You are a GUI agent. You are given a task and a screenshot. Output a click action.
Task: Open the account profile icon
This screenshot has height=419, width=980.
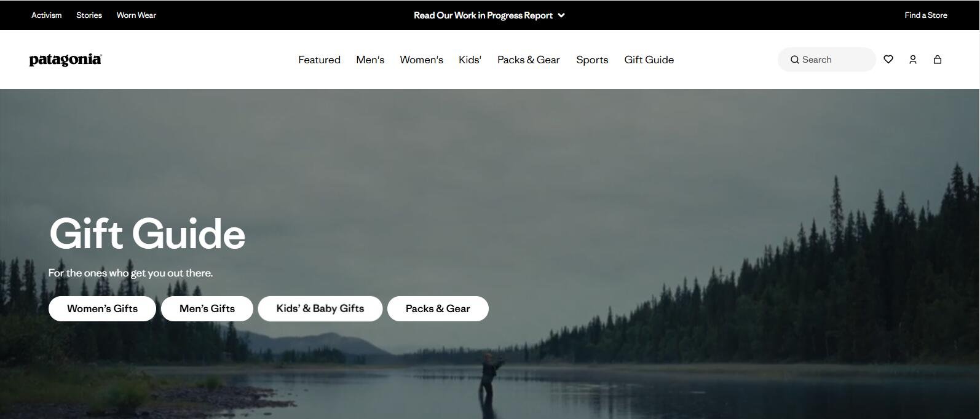pyautogui.click(x=912, y=60)
